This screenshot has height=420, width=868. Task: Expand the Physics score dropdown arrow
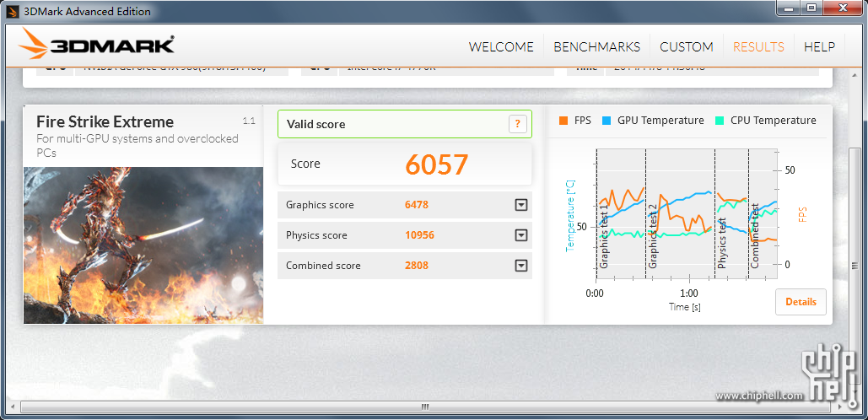521,236
